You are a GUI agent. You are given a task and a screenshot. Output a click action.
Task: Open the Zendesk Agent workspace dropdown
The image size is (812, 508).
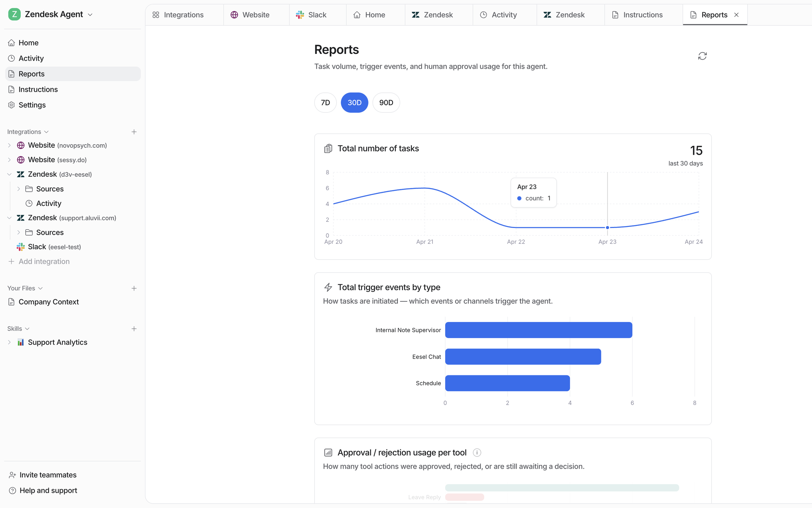[90, 15]
